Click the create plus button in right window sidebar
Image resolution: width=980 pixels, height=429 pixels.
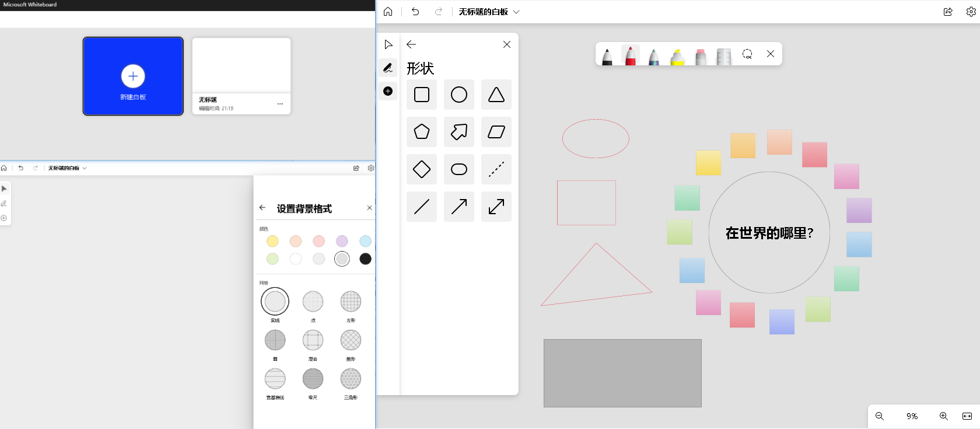click(388, 91)
